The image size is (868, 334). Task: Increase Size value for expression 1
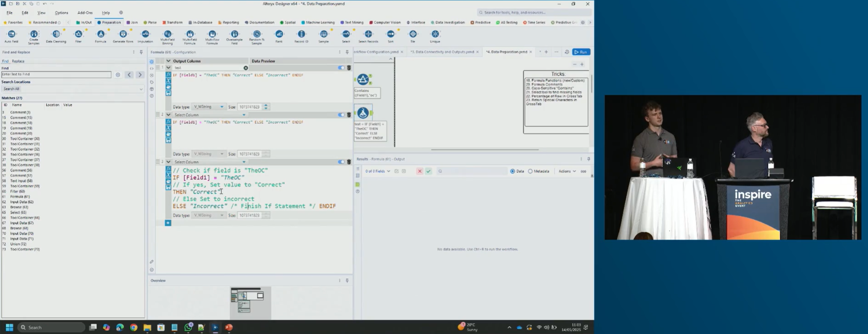(x=266, y=105)
